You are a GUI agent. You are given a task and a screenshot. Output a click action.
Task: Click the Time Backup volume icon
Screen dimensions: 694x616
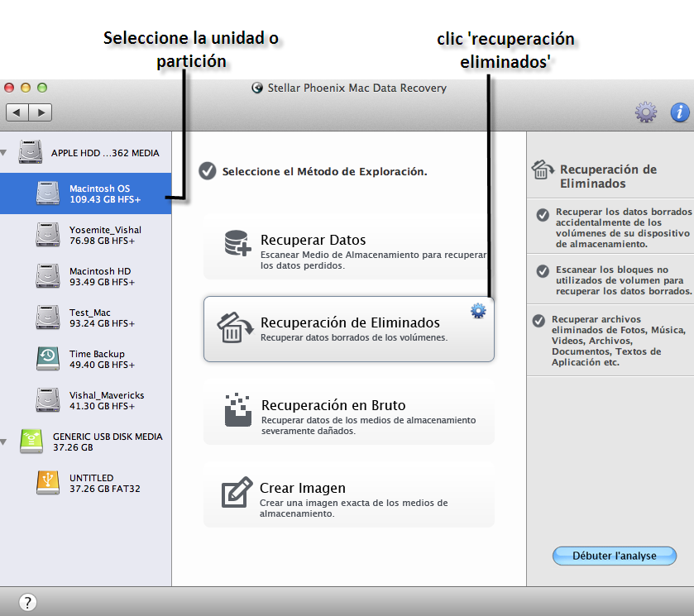[x=48, y=359]
